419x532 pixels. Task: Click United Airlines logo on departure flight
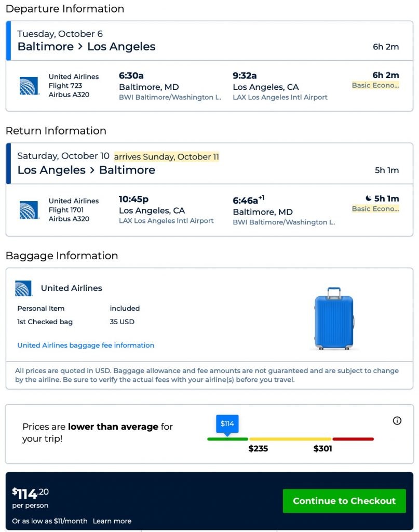click(x=29, y=86)
